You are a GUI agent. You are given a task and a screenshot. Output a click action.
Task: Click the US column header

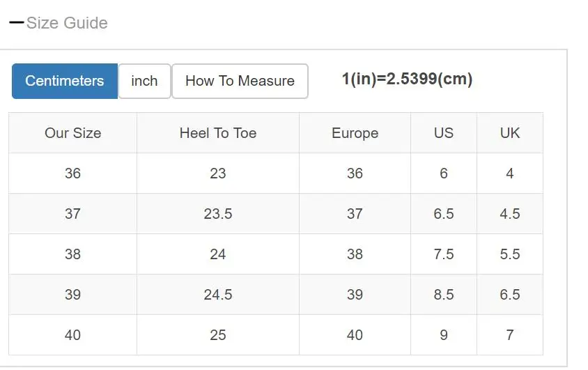tap(444, 133)
